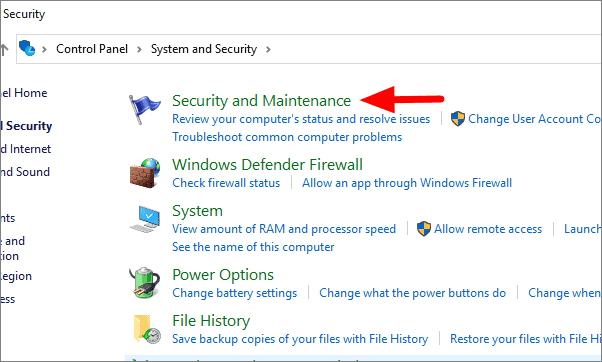Image resolution: width=602 pixels, height=362 pixels.
Task: Click the Security and Maintenance flag icon
Action: pos(144,109)
